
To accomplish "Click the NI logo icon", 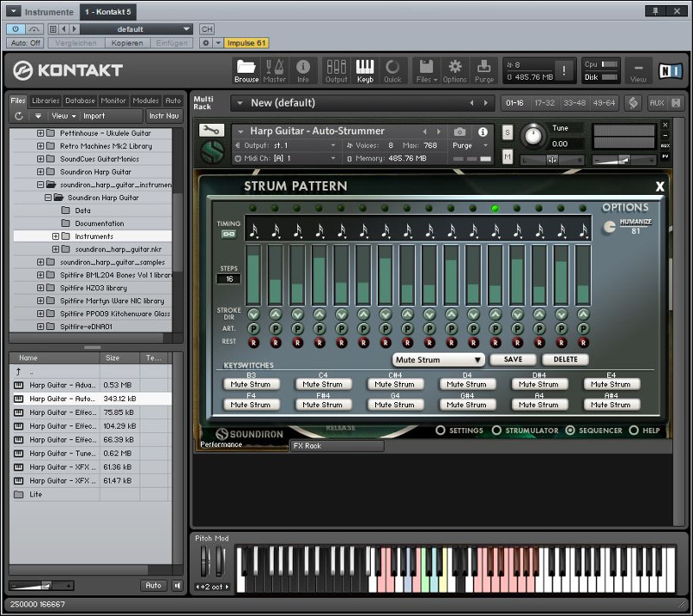I will coord(670,71).
